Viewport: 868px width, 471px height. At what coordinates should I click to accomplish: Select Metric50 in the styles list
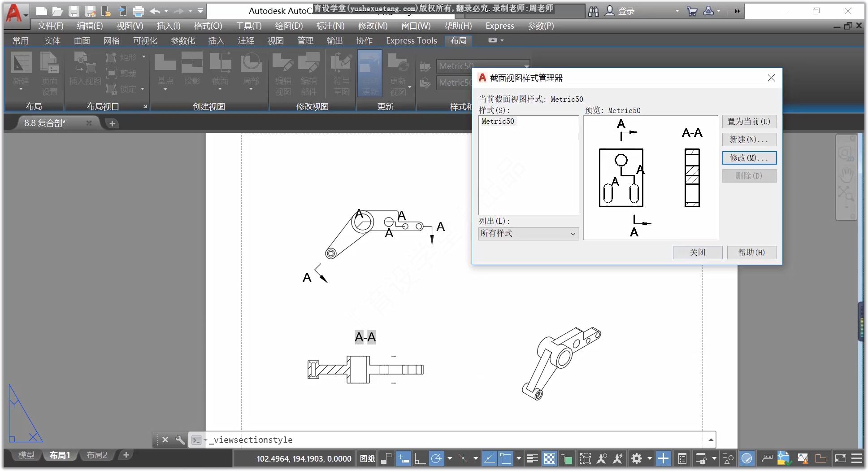[x=498, y=121]
